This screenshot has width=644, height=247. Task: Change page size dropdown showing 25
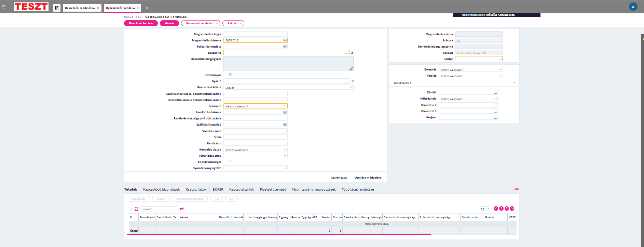[484, 209]
